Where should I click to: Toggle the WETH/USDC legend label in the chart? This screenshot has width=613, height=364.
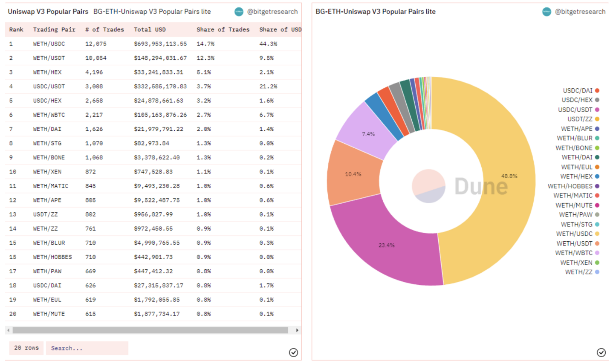[574, 234]
